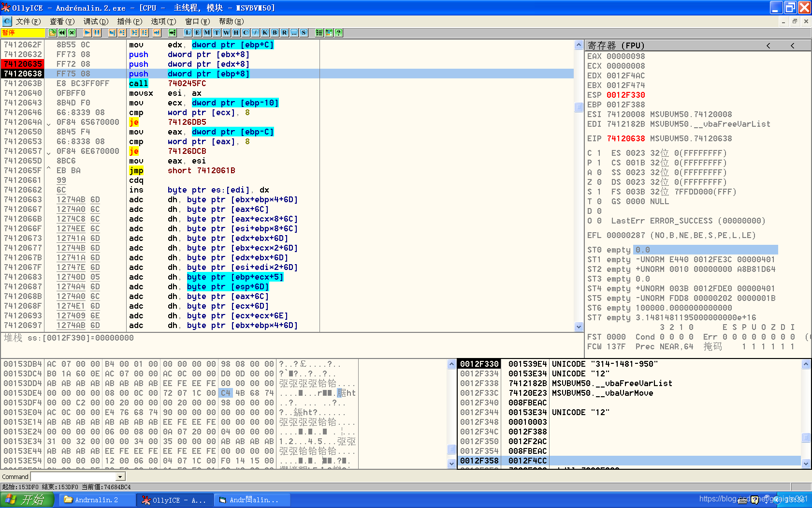Select the EAX 00000098 register

point(616,56)
